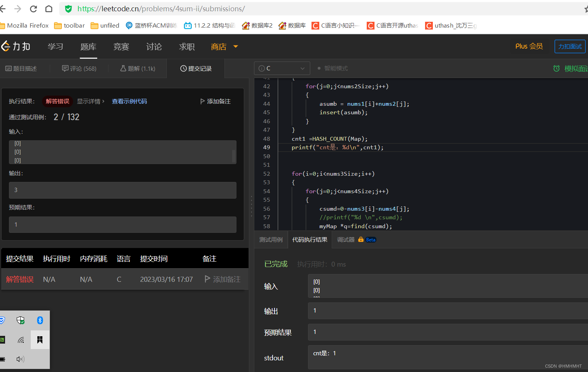
Task: Click the volume speaker tray icon
Action: (21, 359)
